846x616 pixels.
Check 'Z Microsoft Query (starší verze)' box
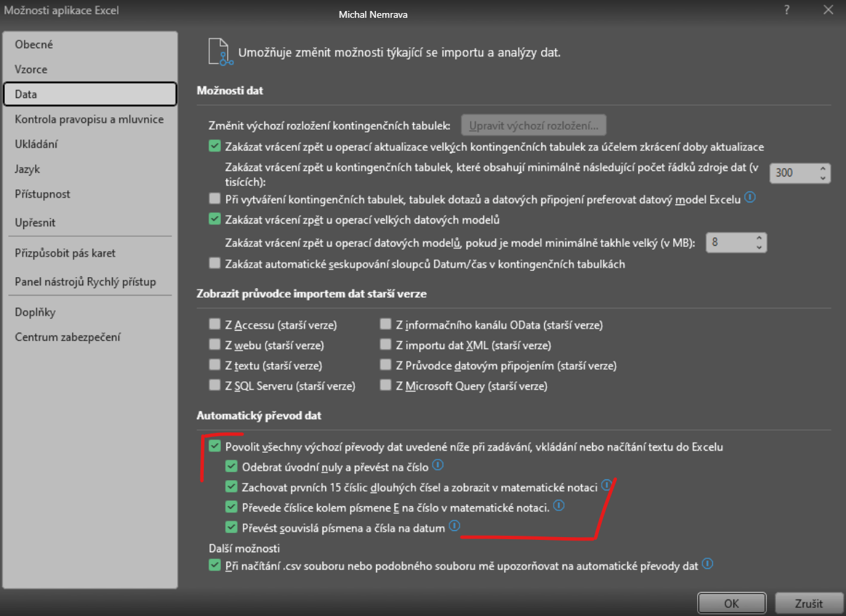tap(386, 386)
